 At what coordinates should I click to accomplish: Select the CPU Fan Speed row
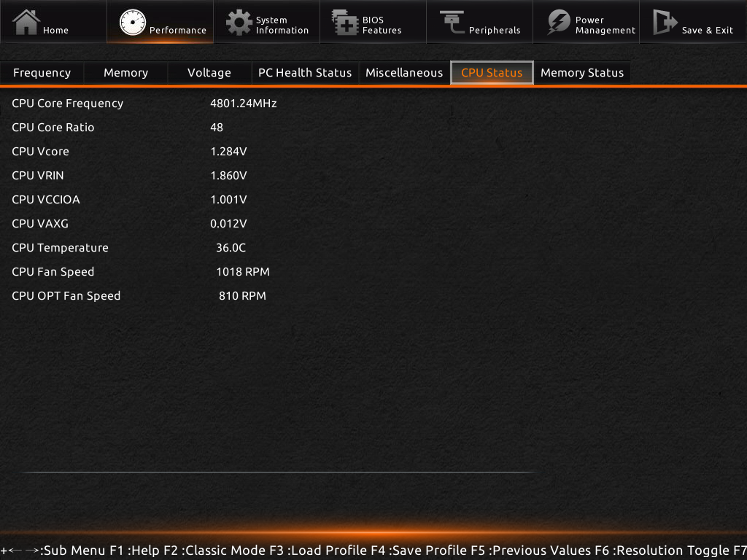[x=53, y=272]
